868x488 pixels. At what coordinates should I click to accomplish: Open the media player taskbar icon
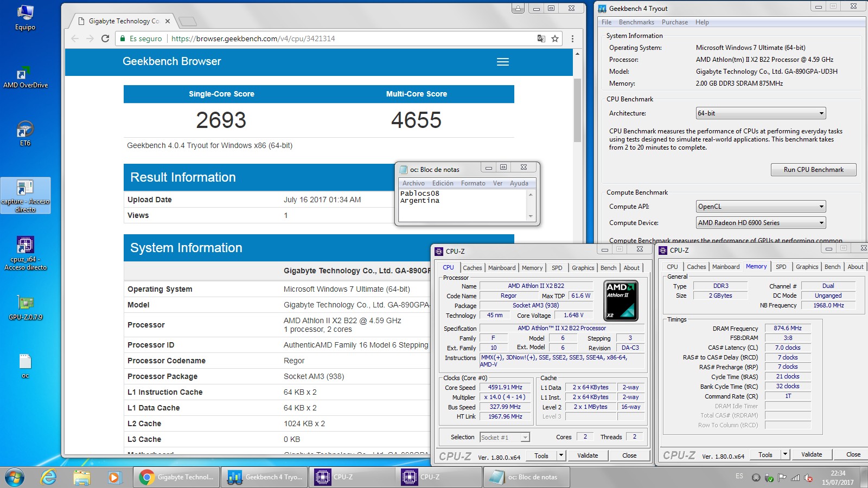pos(113,477)
